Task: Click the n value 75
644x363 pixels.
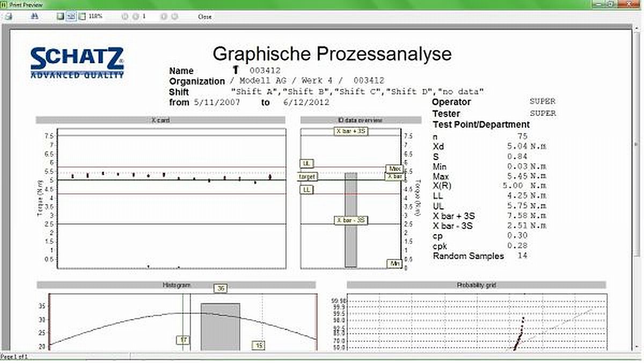Action: pyautogui.click(x=522, y=136)
